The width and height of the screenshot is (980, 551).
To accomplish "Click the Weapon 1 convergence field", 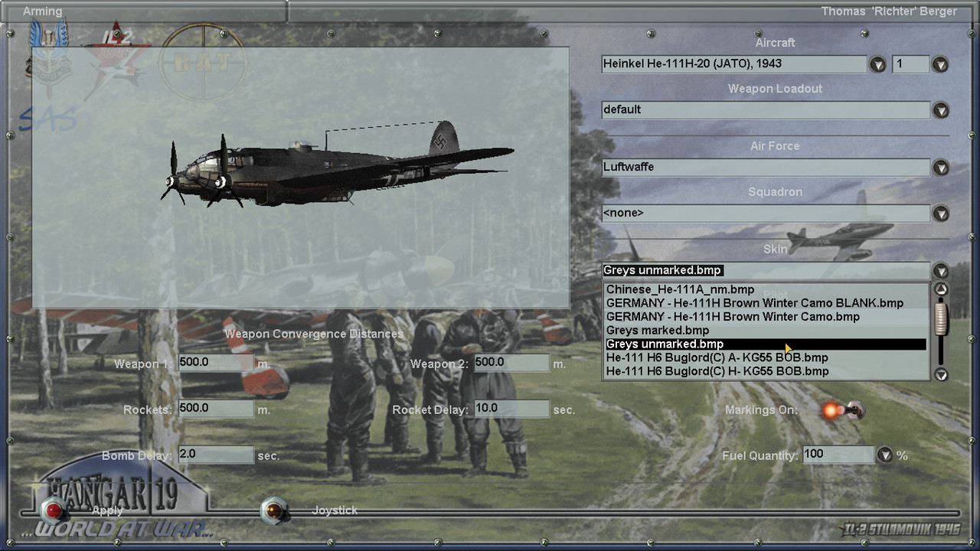I will (x=216, y=363).
